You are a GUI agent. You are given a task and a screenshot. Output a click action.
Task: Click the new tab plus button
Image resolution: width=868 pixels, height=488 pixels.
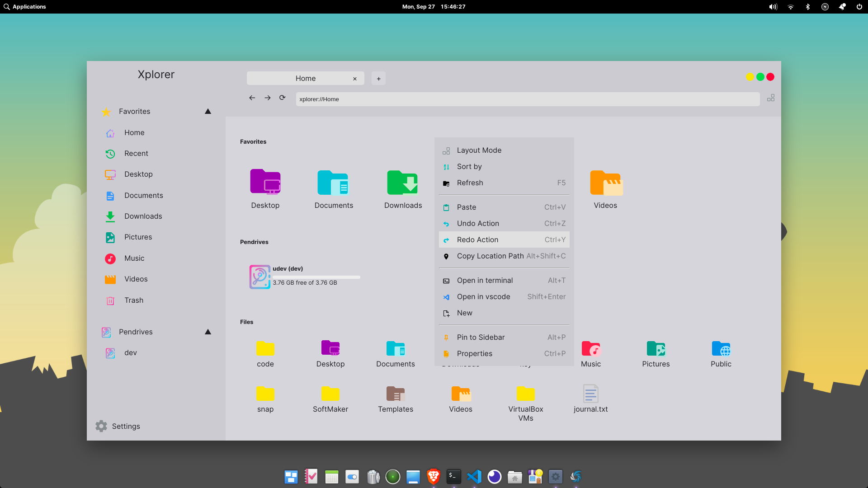pyautogui.click(x=378, y=78)
